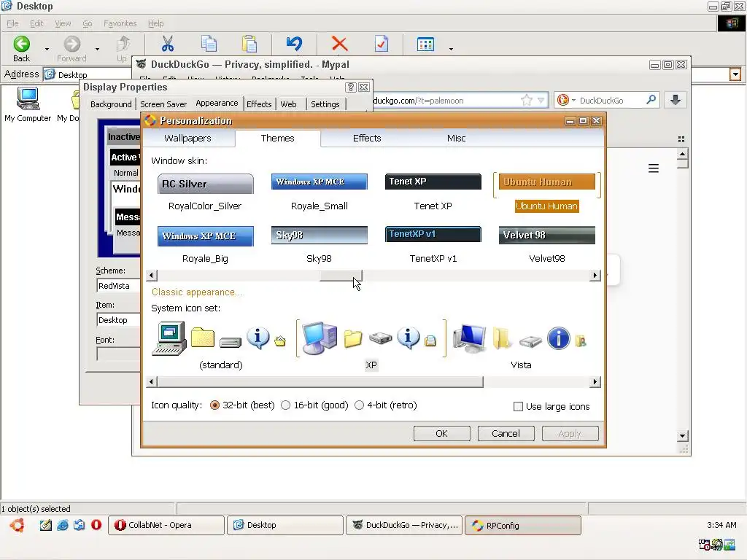Select the XP system icon set
Screen dimensions: 747x560
(x=371, y=345)
